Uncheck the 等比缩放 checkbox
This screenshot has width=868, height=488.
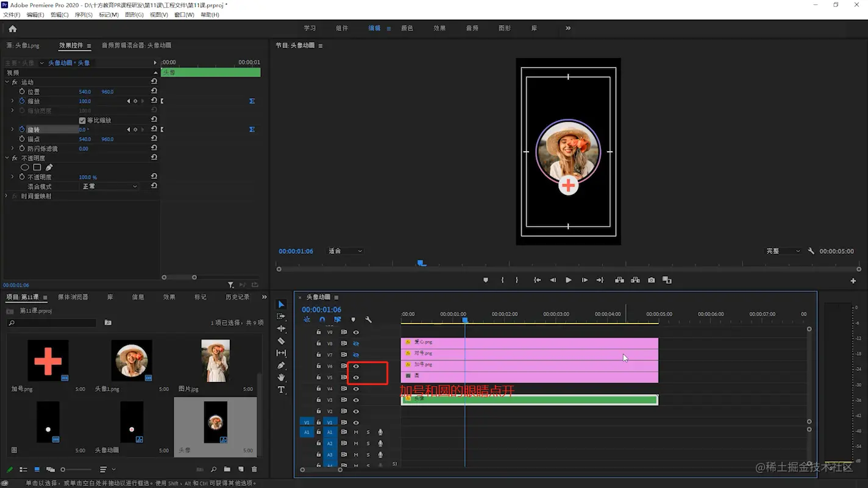[82, 121]
